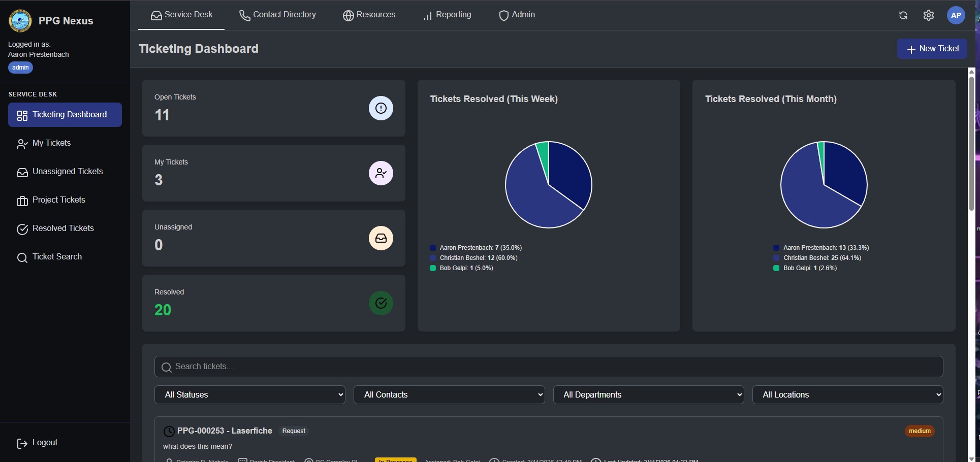Expand the All Departments filter

click(x=648, y=394)
